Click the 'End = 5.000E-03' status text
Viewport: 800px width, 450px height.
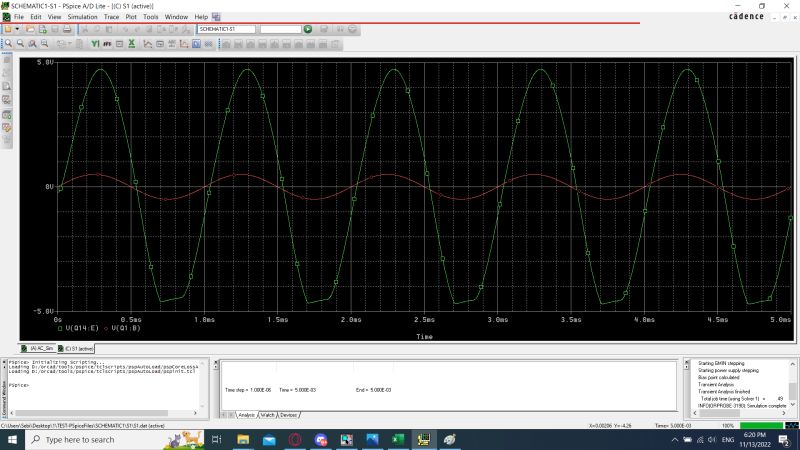tap(373, 390)
